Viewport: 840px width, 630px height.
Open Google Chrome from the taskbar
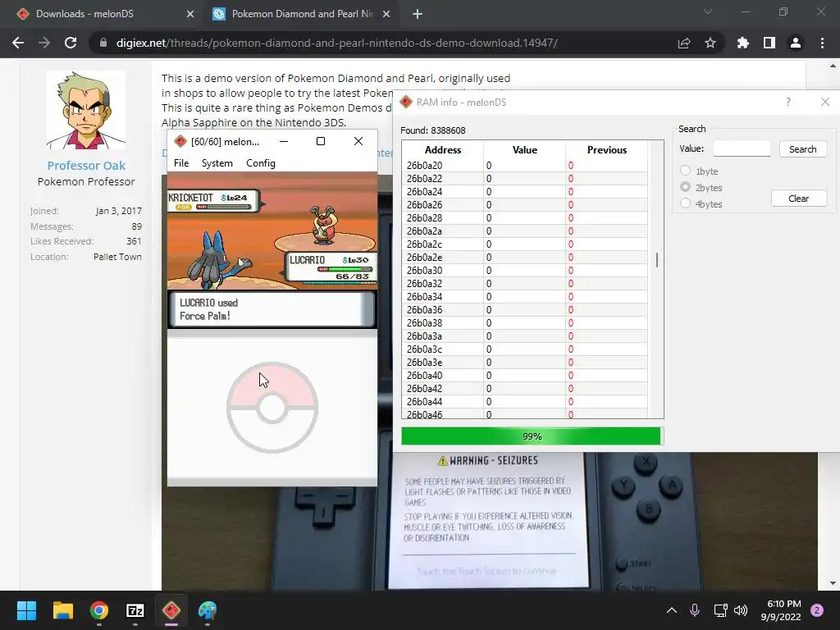click(x=99, y=610)
